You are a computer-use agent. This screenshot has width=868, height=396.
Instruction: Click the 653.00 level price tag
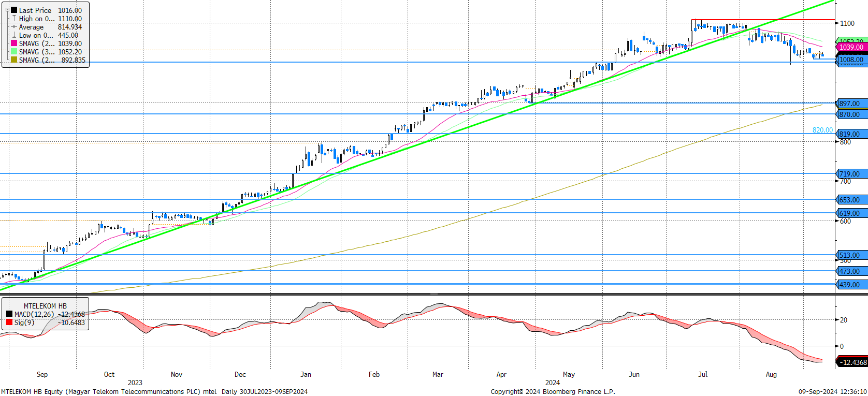pos(852,200)
